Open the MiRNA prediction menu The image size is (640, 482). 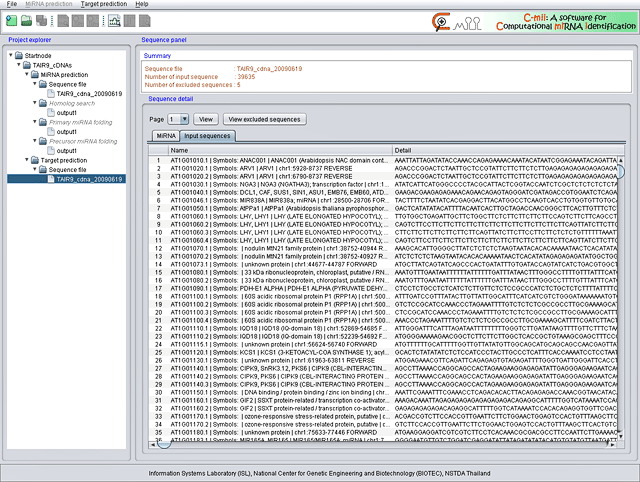(x=49, y=4)
